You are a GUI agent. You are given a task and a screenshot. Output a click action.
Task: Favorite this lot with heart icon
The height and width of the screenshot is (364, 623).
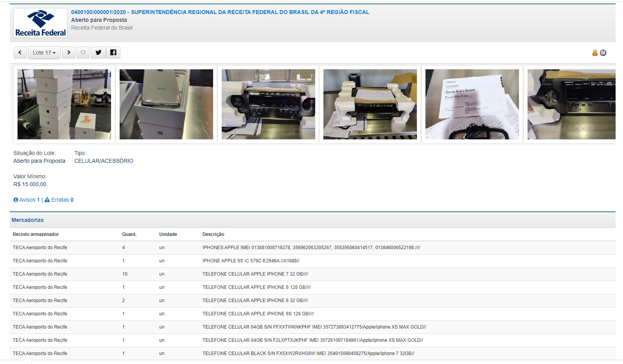(x=83, y=53)
